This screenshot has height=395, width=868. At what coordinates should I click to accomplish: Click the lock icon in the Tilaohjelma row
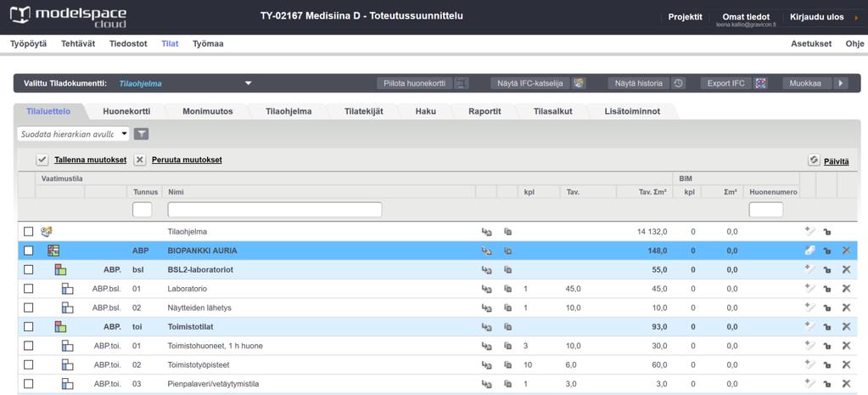827,232
